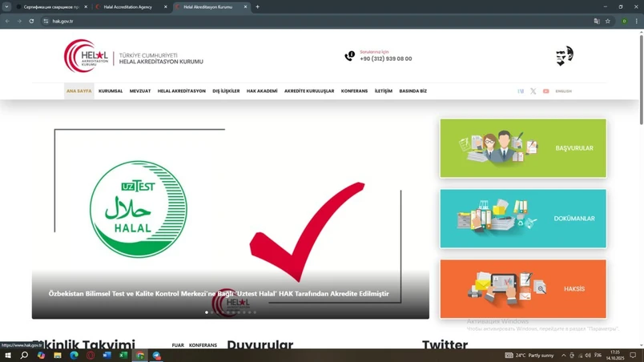Open Word from the Windows taskbar
Screen dimensions: 644x362
tap(107, 355)
